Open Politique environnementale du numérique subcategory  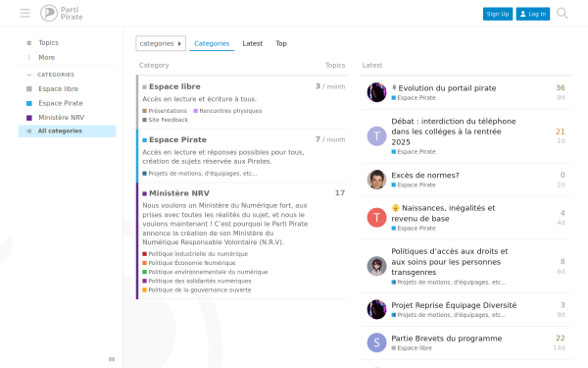(205, 272)
